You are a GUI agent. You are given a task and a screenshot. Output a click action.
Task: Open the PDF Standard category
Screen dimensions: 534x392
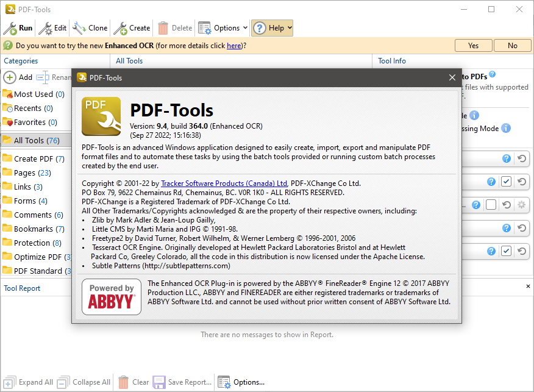(37, 271)
